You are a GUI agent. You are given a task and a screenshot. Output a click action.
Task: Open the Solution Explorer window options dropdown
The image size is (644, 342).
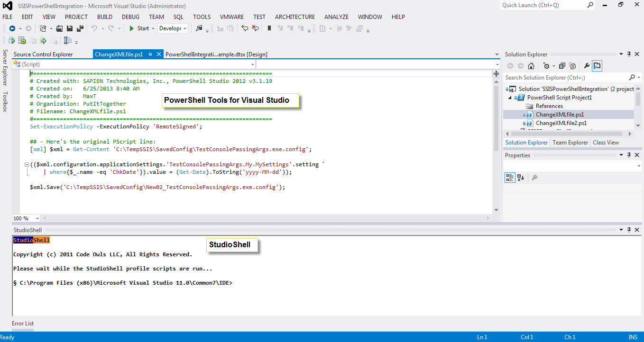pyautogui.click(x=622, y=54)
